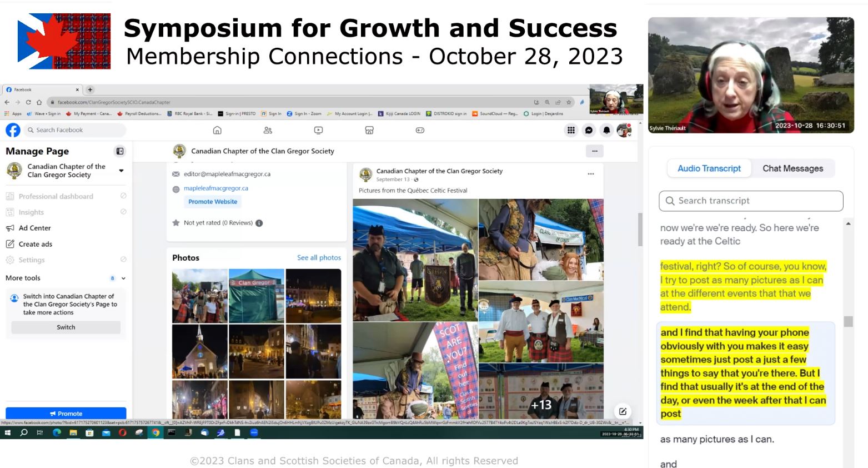Click the Facebook logo home icon
868x468 pixels.
[13, 130]
